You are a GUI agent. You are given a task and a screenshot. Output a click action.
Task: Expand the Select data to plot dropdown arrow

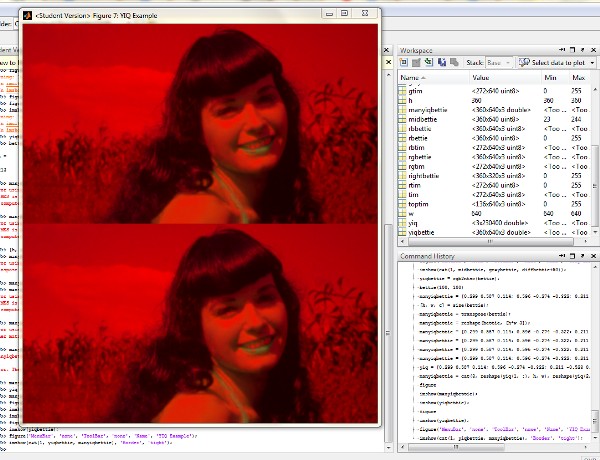click(x=592, y=63)
